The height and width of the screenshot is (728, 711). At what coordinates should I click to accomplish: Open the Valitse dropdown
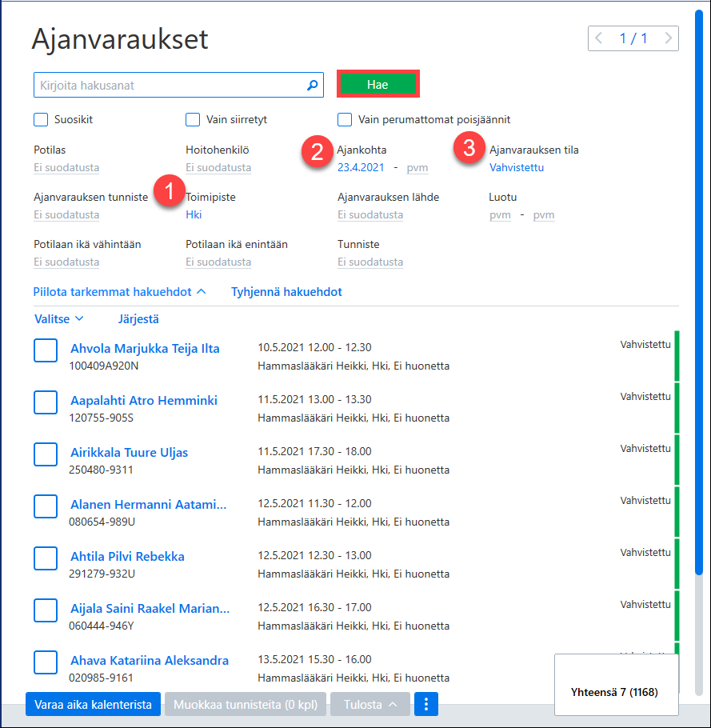click(58, 319)
